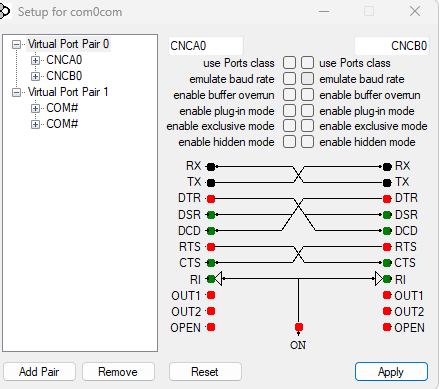Screen dimensions: 445x389
Task: Click the right DTR red pin indicator
Action: click(387, 199)
